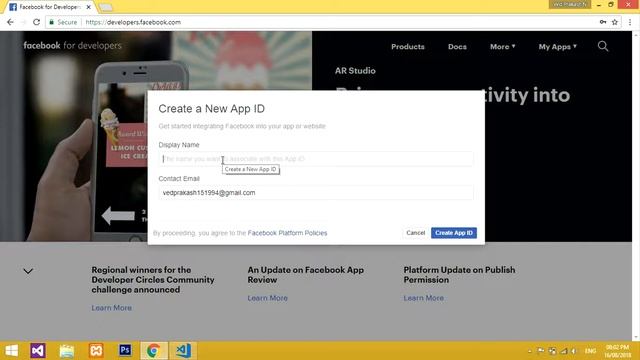
Task: Open the saved password key icon
Action: point(603,22)
